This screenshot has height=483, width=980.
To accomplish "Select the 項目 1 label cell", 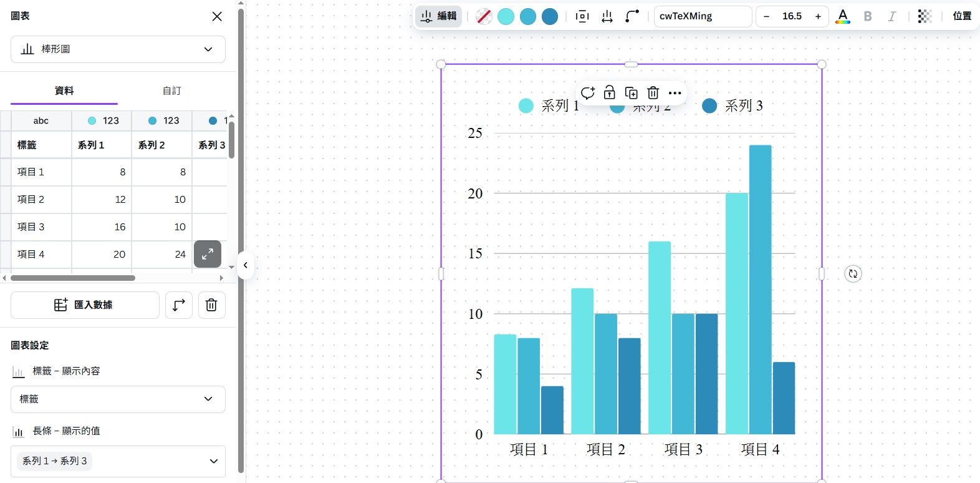I will (x=41, y=172).
